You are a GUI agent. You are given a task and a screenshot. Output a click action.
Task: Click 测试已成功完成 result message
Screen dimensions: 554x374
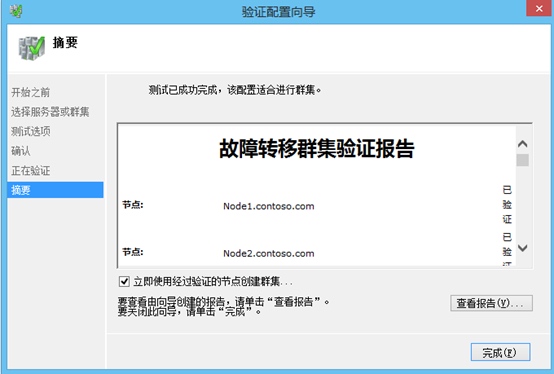tap(235, 90)
